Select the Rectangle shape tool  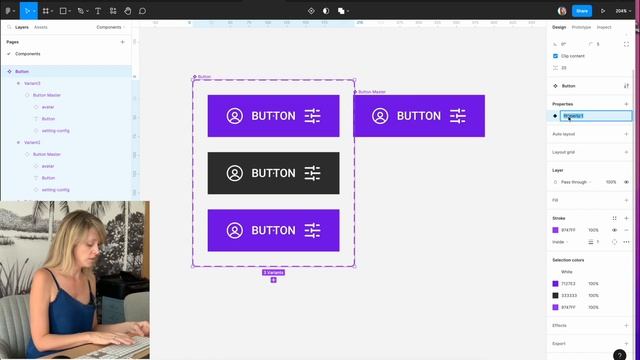click(x=63, y=11)
